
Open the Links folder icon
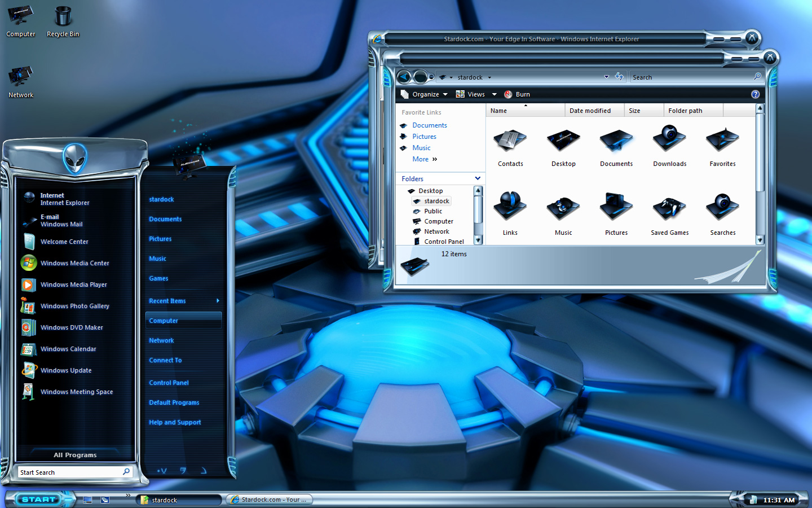click(x=510, y=207)
